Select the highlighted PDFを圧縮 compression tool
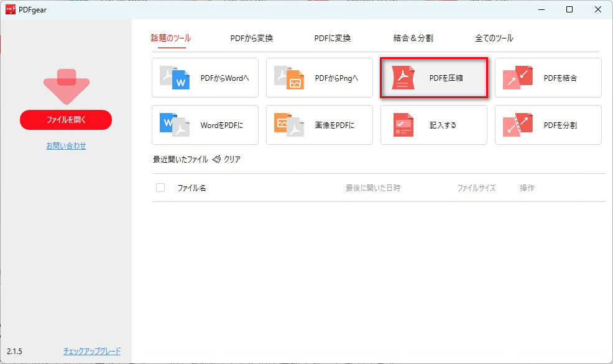Viewport: 613px width, 364px height. tap(433, 77)
